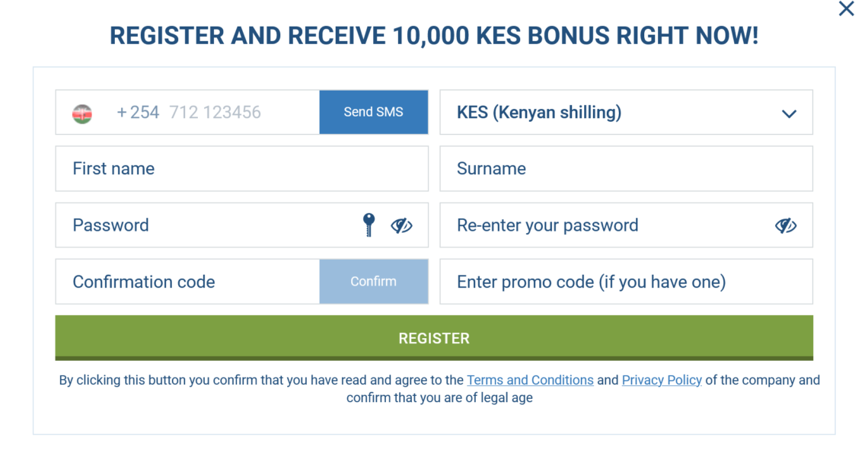Open the Privacy Policy link
Viewport: 868px width, 453px height.
coord(662,380)
